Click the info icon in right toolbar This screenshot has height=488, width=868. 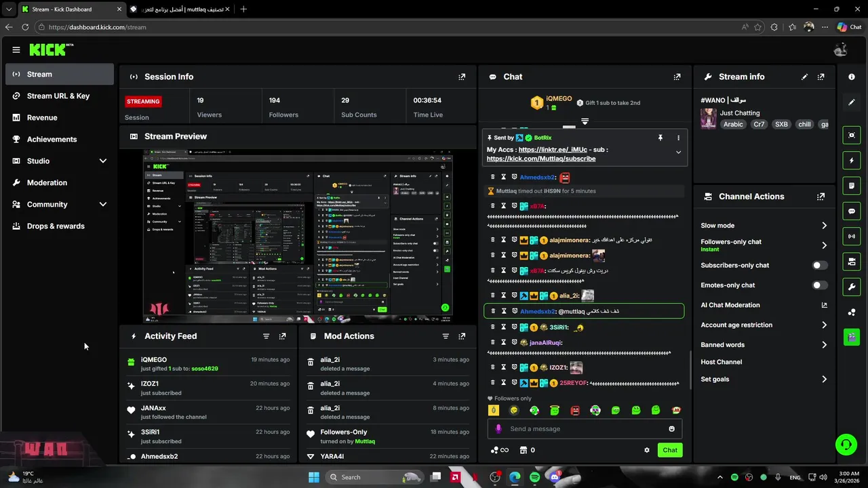(852, 77)
